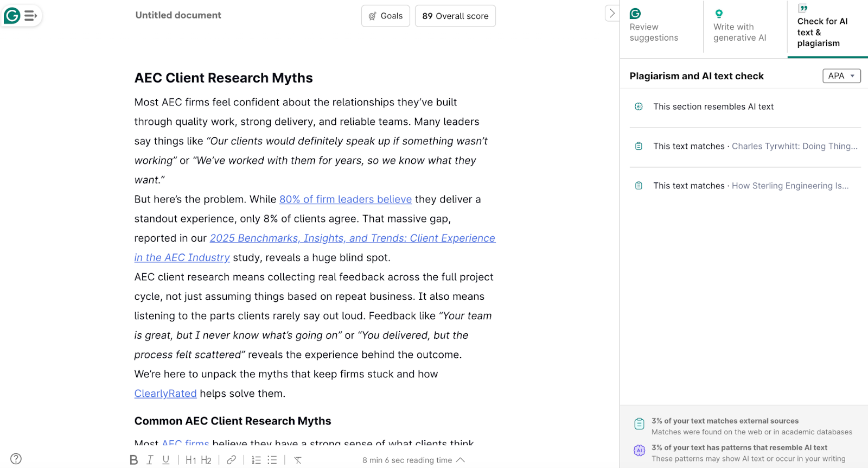Apply Heading 1 style

coord(191,460)
